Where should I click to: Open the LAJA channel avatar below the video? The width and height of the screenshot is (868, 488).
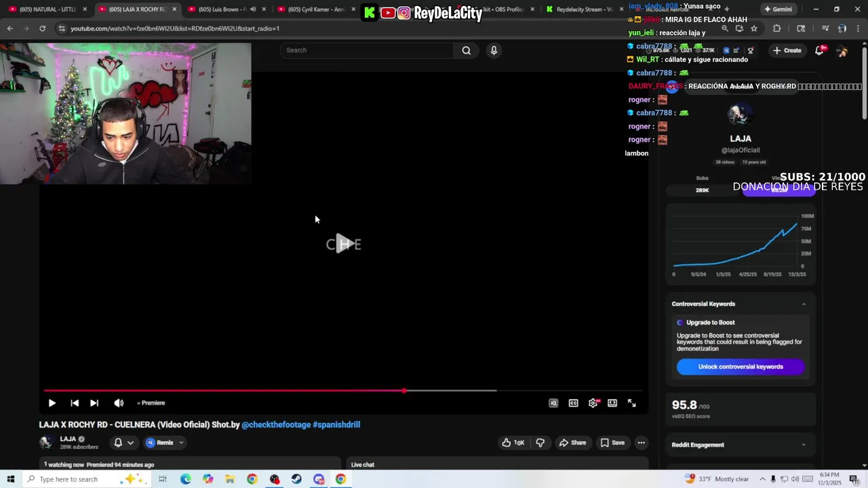point(46,443)
